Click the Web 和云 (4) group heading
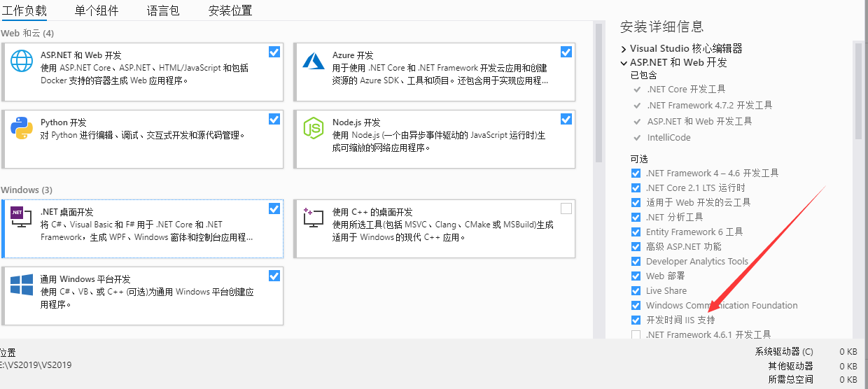Image resolution: width=868 pixels, height=389 pixels. tap(27, 33)
